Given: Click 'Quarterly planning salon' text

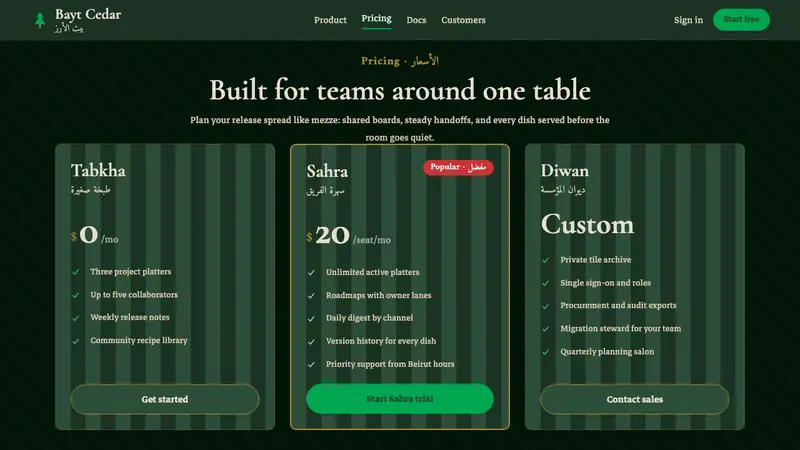Looking at the screenshot, I should coord(607,351).
